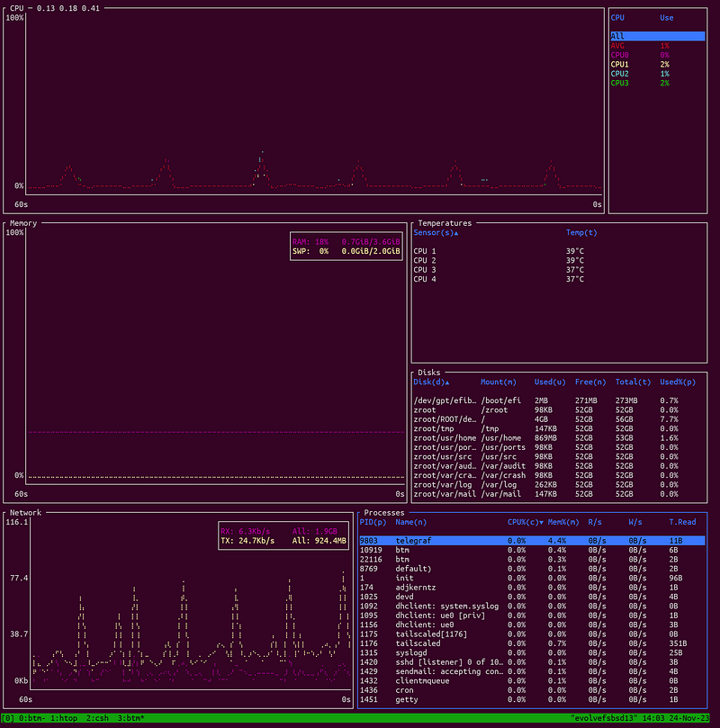Sort disks by Total(t) column header
This screenshot has height=728, width=720.
[633, 382]
